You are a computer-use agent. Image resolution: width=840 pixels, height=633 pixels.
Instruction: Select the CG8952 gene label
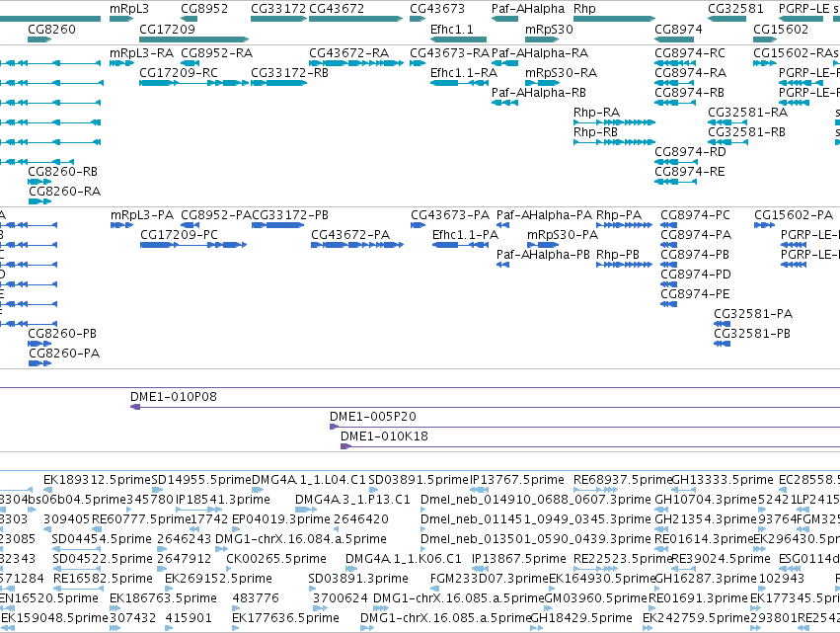[x=204, y=9]
